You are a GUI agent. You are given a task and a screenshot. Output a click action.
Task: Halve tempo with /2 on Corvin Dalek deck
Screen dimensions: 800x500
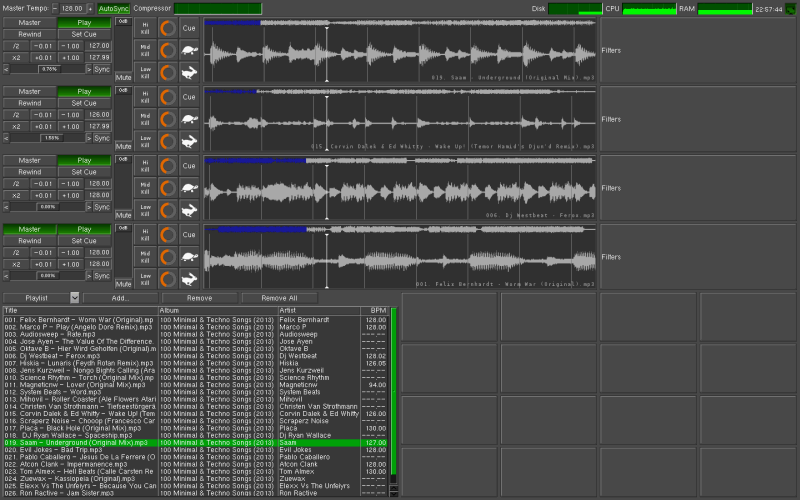click(16, 115)
